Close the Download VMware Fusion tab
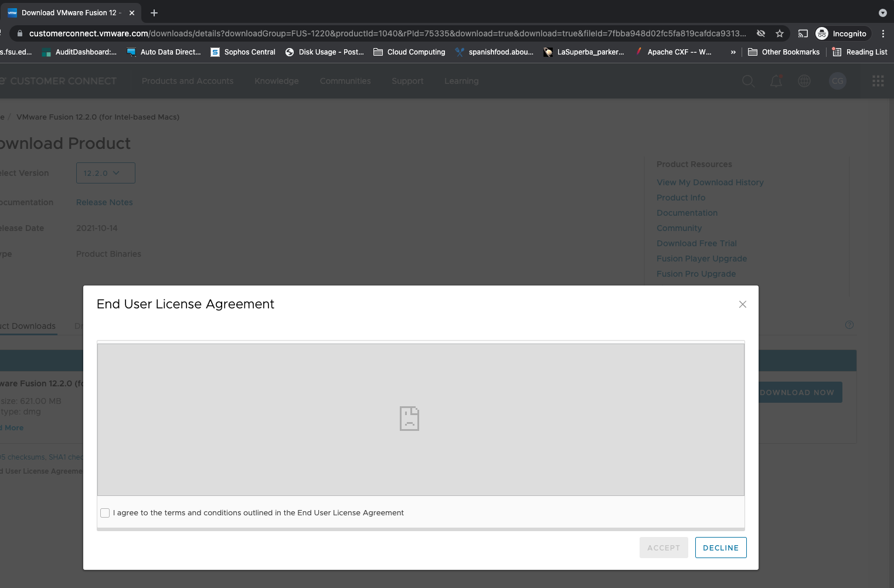This screenshot has width=894, height=588. coord(132,13)
